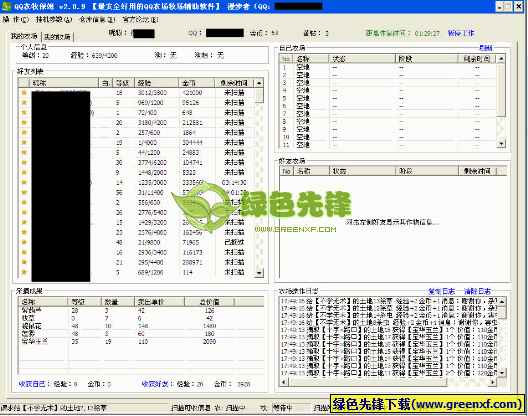Select the star in the 31/11400 row
528x416 pixels.
[x=24, y=192]
